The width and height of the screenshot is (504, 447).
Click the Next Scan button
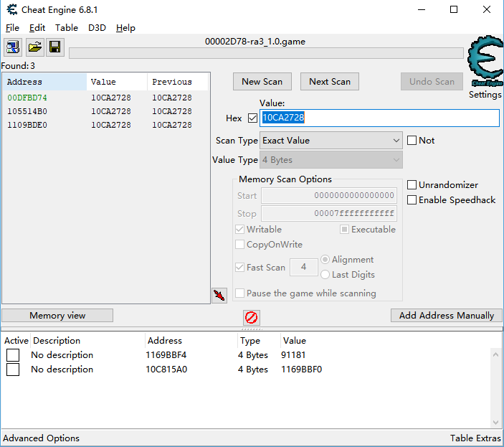330,82
